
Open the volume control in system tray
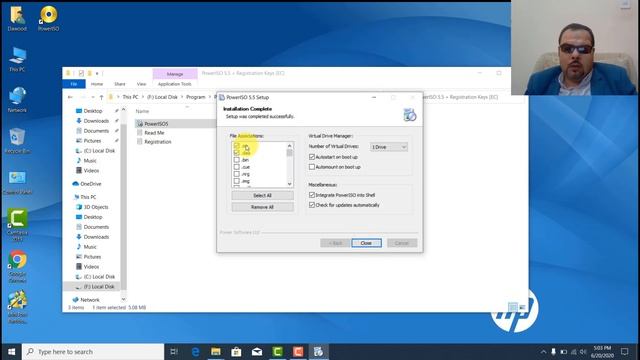[x=583, y=352]
